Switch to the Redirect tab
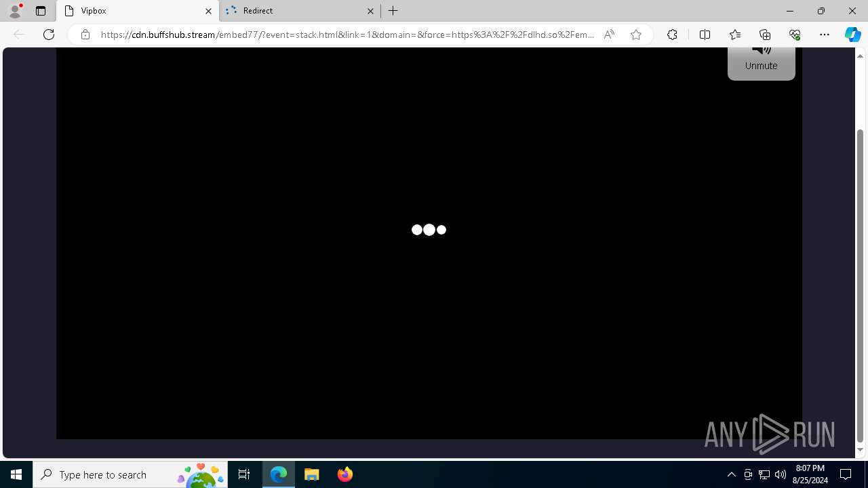Image resolution: width=868 pixels, height=488 pixels. (x=300, y=11)
